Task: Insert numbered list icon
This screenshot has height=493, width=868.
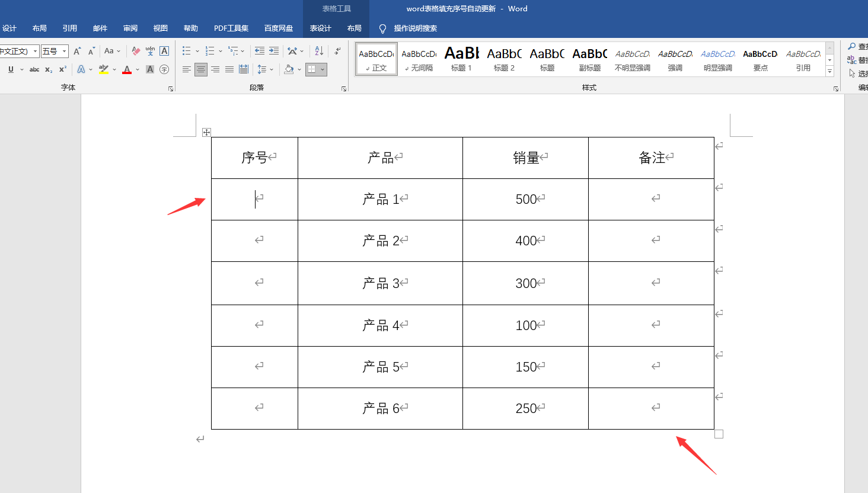Action: (210, 51)
